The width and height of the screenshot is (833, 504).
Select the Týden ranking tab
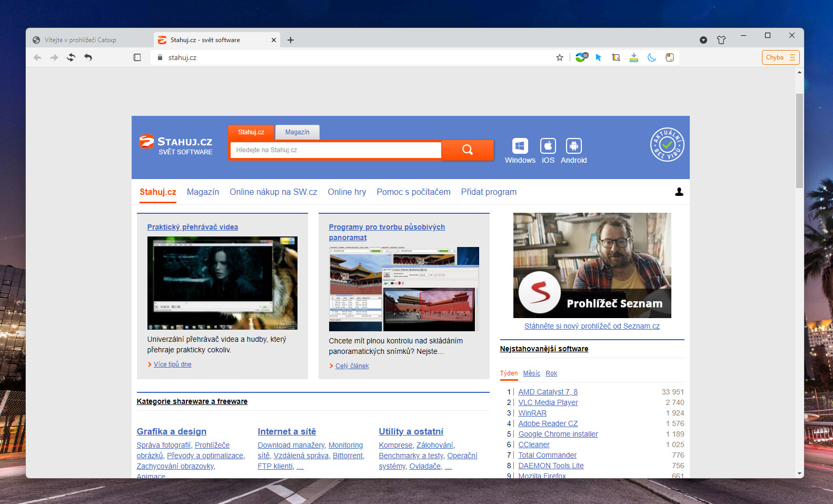click(x=509, y=373)
